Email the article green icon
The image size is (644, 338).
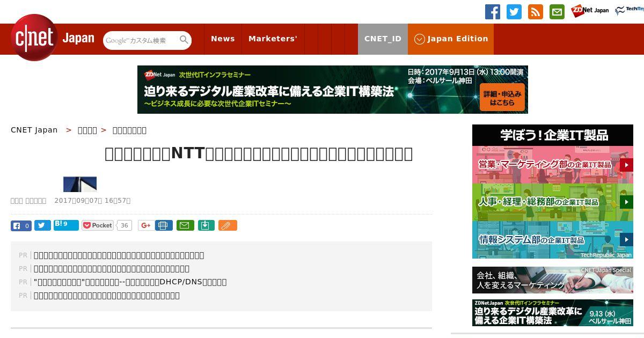tap(186, 225)
